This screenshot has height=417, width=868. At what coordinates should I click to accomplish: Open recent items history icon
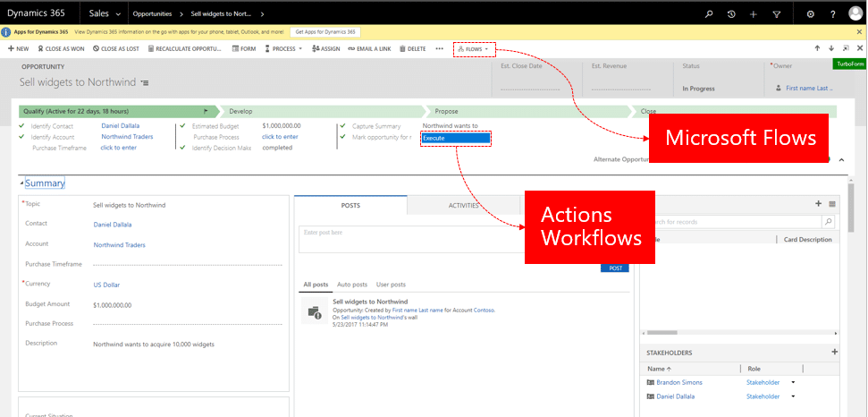(x=731, y=14)
